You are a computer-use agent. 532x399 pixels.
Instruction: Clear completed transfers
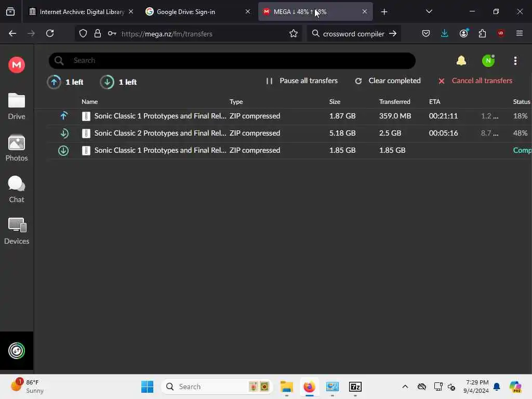pyautogui.click(x=388, y=81)
